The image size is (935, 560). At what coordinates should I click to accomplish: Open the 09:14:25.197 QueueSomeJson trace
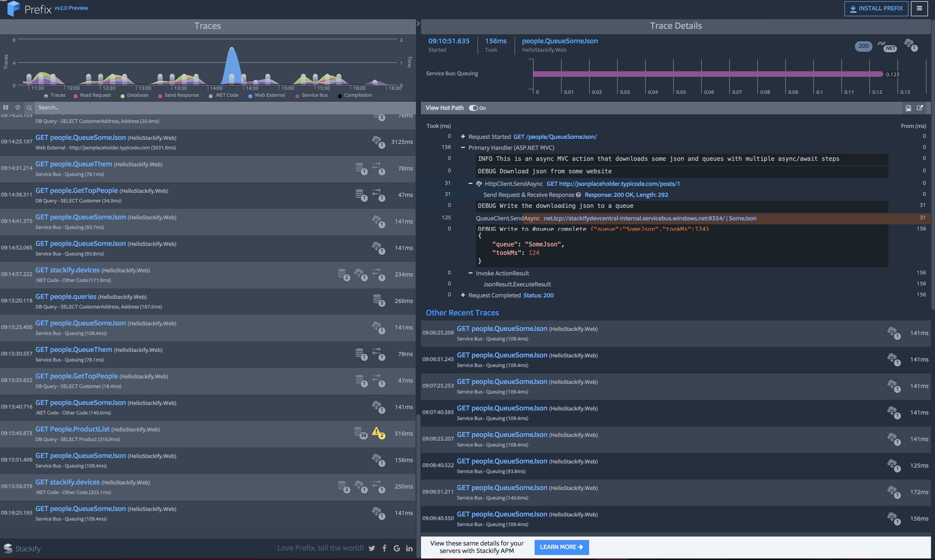(208, 142)
